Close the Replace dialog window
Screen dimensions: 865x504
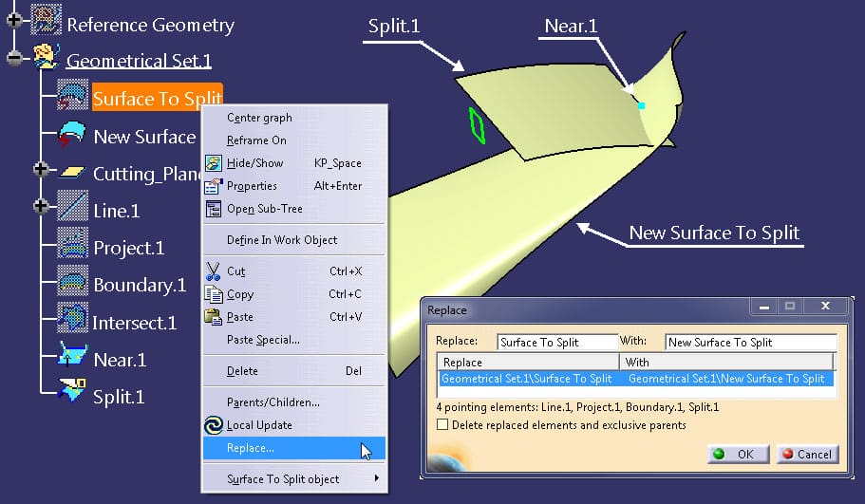click(x=825, y=306)
